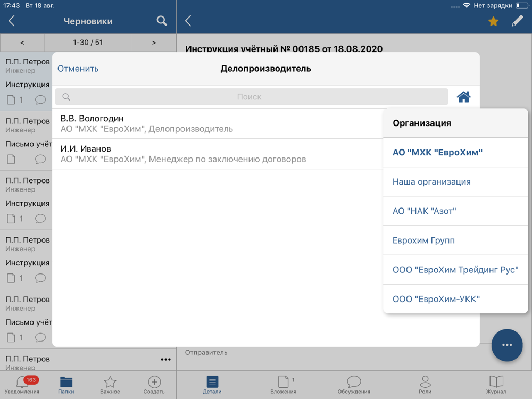532x399 pixels.
Task: Go to next page of drafts
Action: click(x=154, y=43)
